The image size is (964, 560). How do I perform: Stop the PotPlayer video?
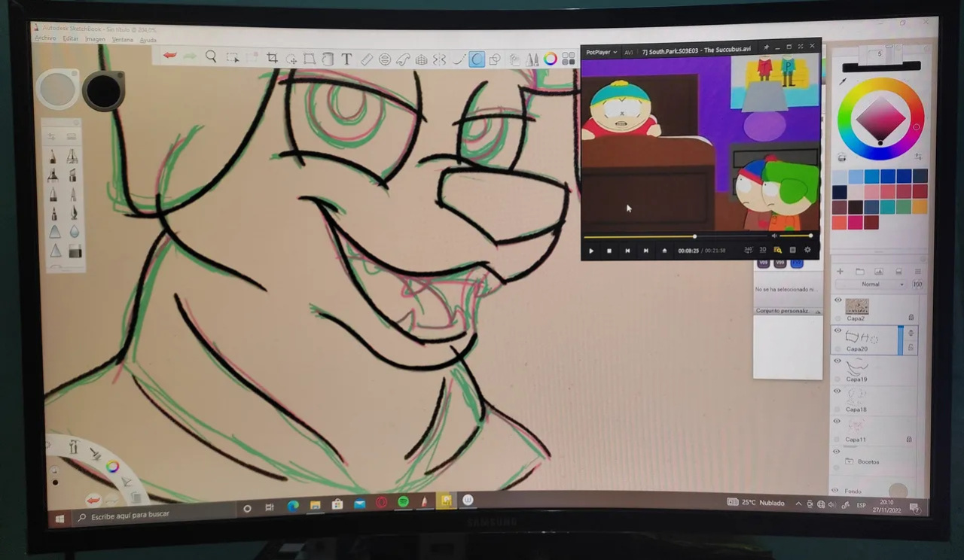pyautogui.click(x=609, y=251)
